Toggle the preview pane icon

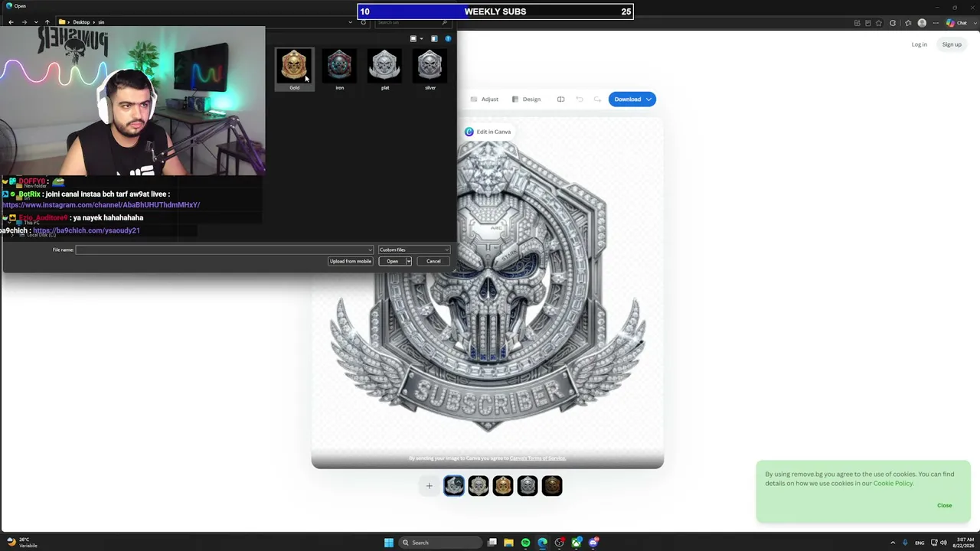pos(434,39)
